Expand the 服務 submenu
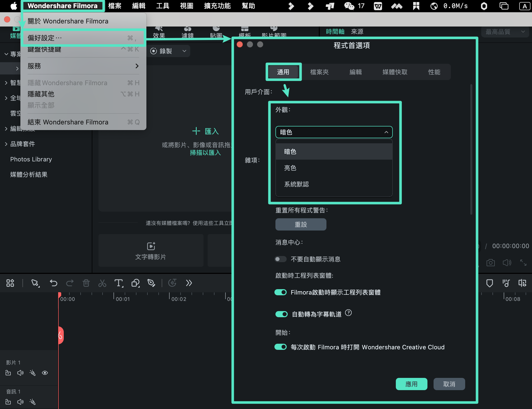Image resolution: width=532 pixels, height=409 pixels. (x=83, y=66)
